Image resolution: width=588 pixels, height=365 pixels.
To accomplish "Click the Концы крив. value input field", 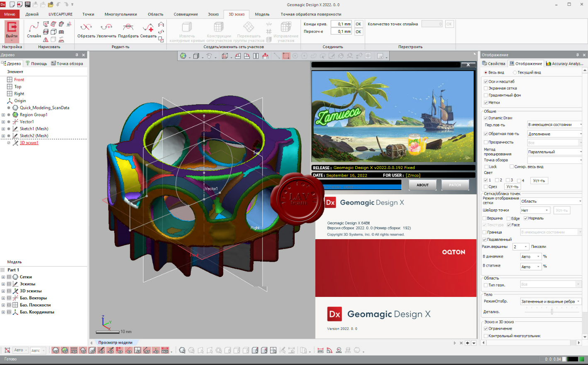I will click(x=342, y=24).
